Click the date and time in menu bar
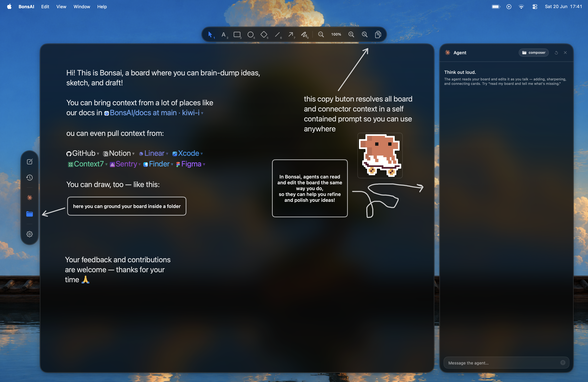Screen dimensions: 588x382 click(564, 7)
